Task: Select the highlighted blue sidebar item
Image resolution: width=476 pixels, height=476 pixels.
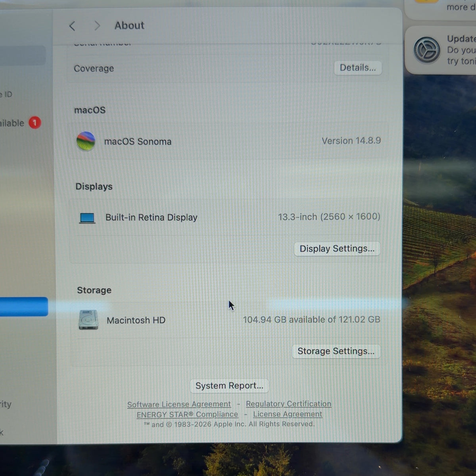Action: [x=24, y=307]
